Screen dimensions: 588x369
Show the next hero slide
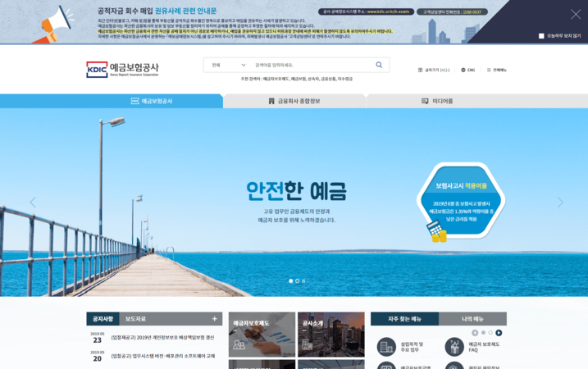point(560,203)
